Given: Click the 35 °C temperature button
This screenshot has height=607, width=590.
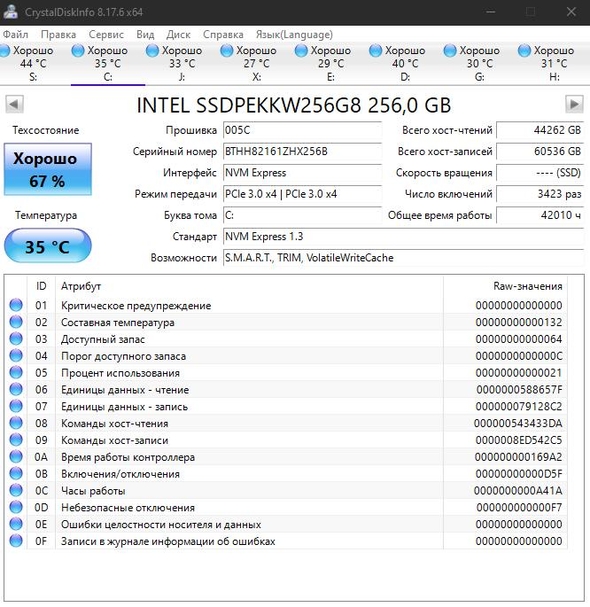Looking at the screenshot, I should 48,246.
